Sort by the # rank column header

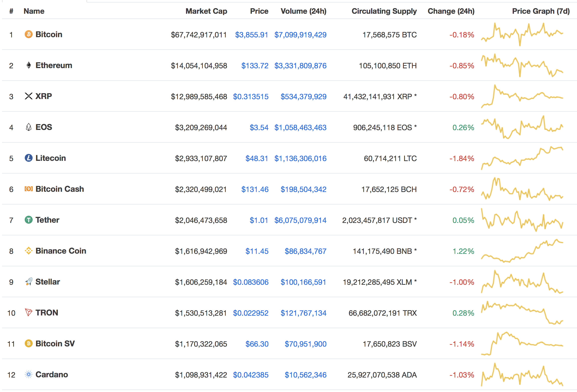click(11, 11)
